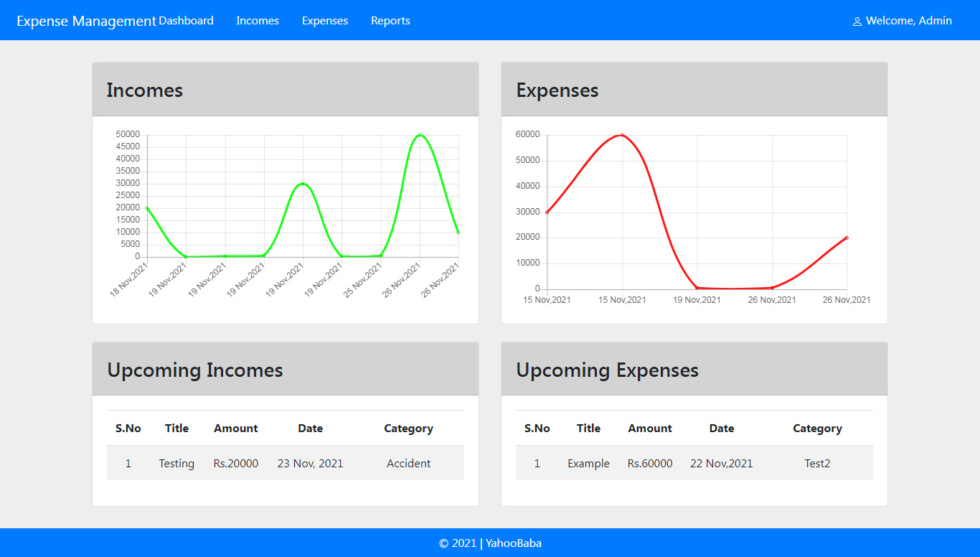Select the Accident category cell
Image resolution: width=980 pixels, height=557 pixels.
coord(408,464)
